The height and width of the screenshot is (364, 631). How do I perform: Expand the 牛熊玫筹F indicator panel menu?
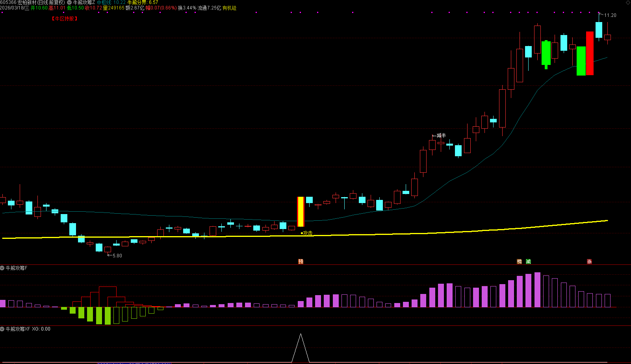[2, 268]
